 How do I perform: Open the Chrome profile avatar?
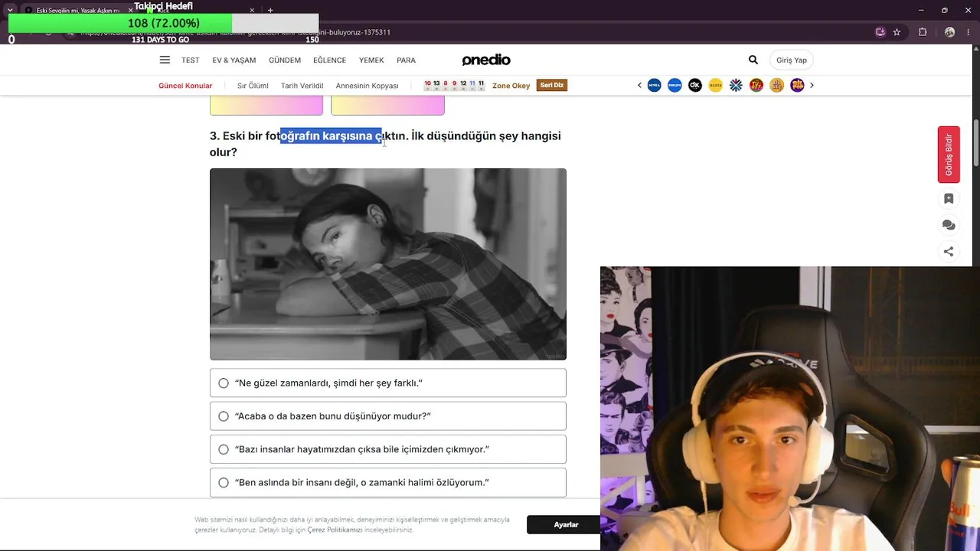949,32
